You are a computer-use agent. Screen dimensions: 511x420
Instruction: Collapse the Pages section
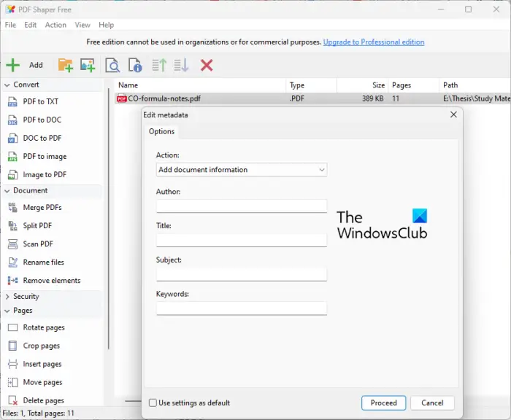coord(7,311)
